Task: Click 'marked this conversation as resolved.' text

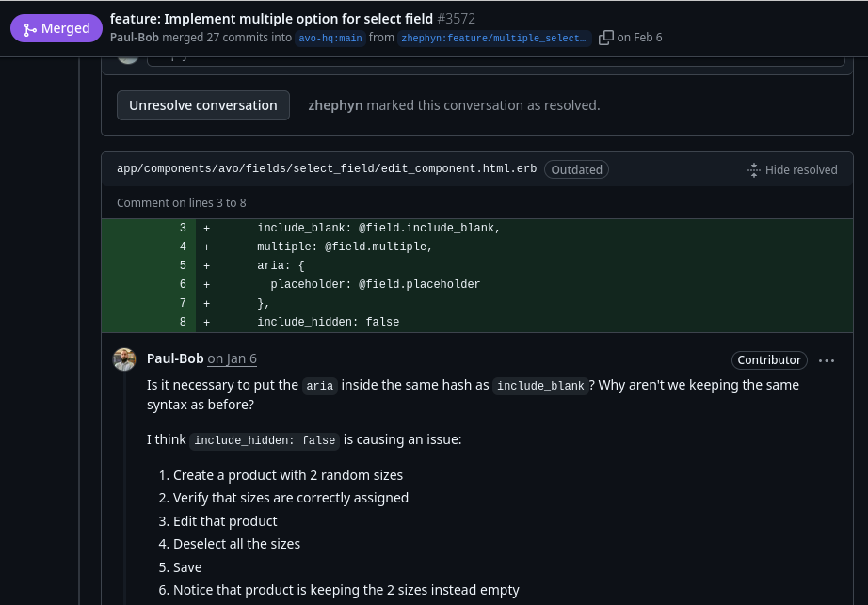Action: coord(483,105)
